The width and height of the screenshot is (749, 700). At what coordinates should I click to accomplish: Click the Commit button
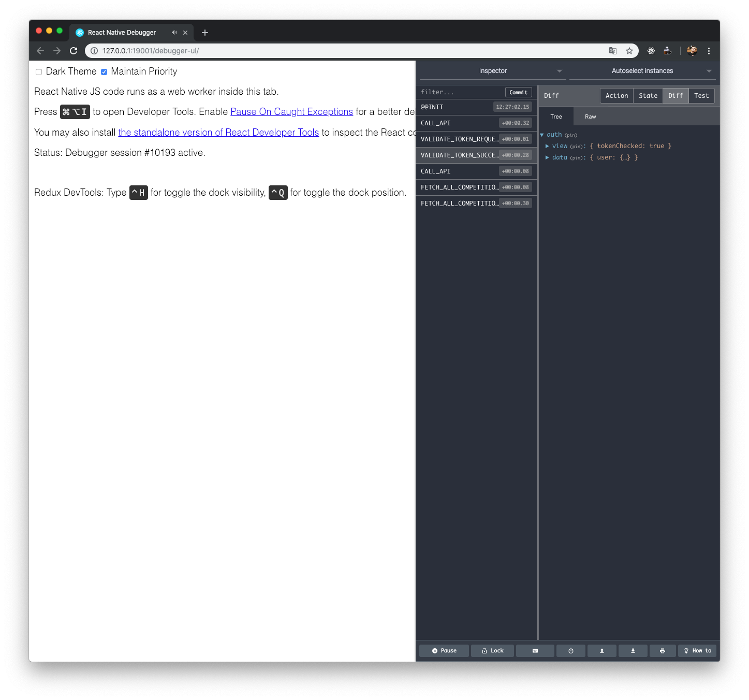point(519,92)
